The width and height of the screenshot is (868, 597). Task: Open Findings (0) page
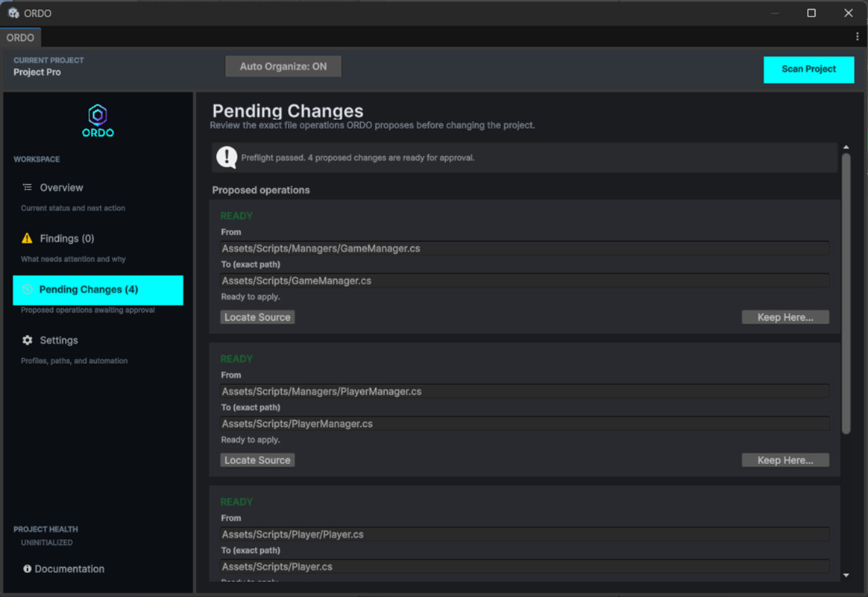pyautogui.click(x=67, y=239)
